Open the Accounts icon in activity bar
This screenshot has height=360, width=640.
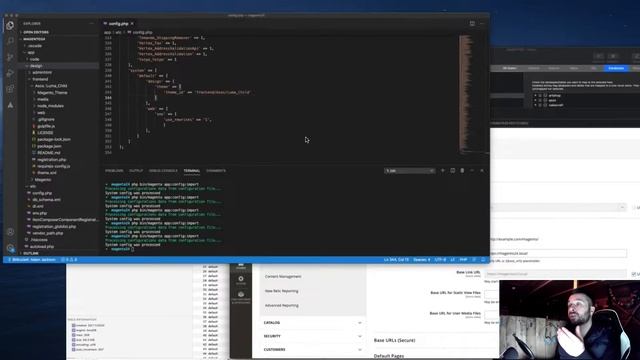click(x=10, y=232)
